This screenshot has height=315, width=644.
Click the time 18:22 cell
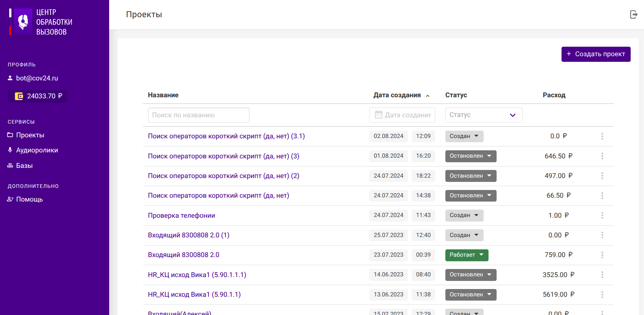pyautogui.click(x=423, y=176)
